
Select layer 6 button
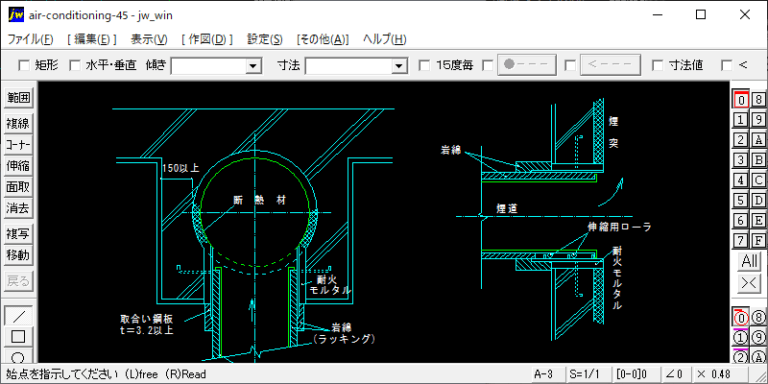[741, 220]
